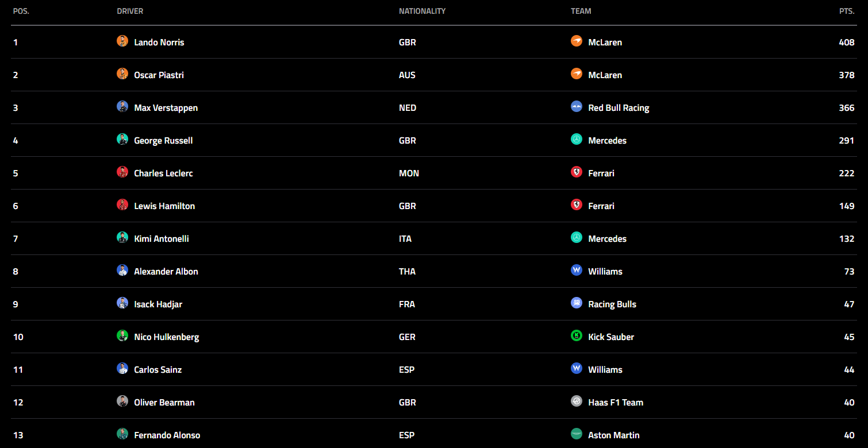
Task: Click the Haas F1 Team logo
Action: point(577,401)
